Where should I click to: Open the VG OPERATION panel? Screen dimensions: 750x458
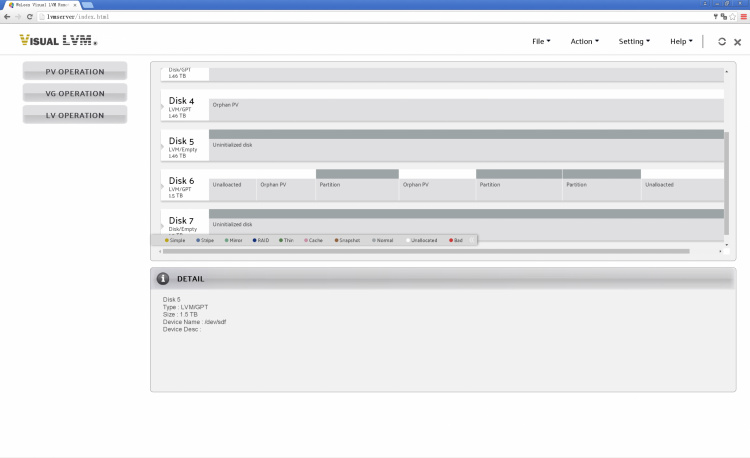click(75, 93)
